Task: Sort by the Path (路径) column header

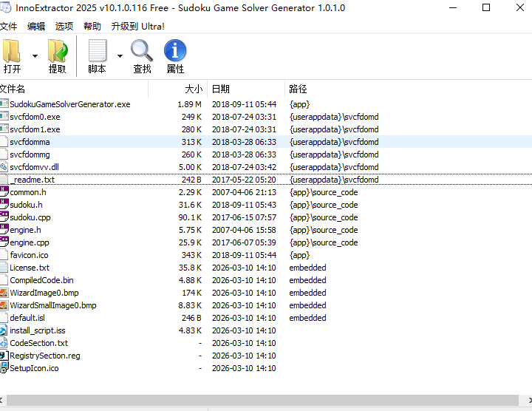Action: [x=298, y=89]
